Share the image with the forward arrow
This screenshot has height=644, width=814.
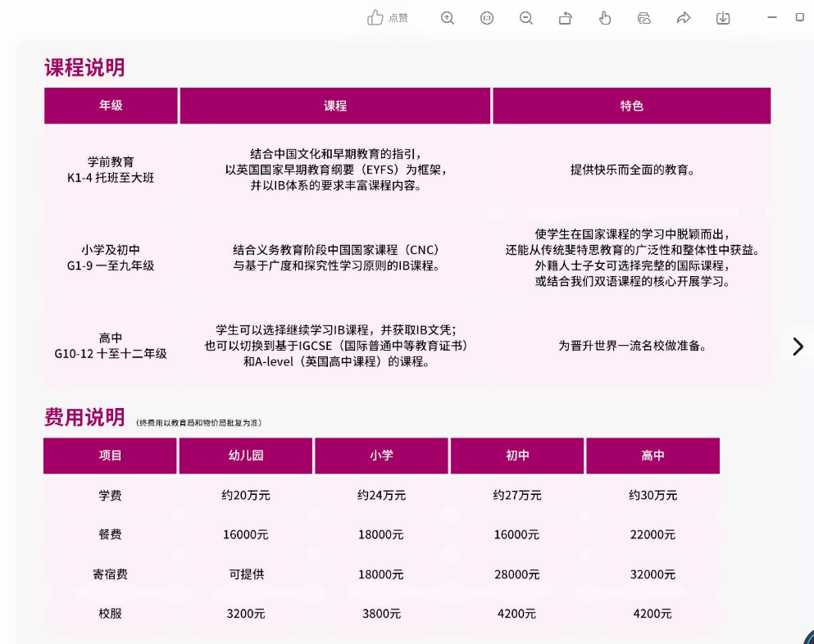pyautogui.click(x=684, y=18)
